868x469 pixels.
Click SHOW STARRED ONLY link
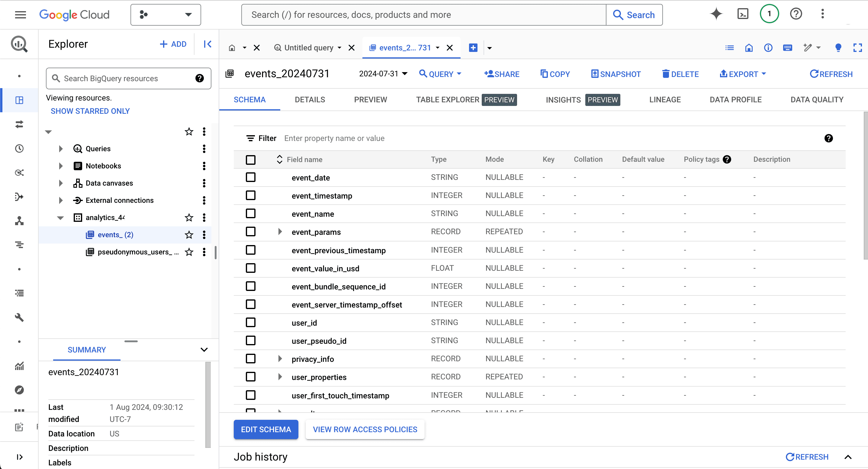click(90, 111)
